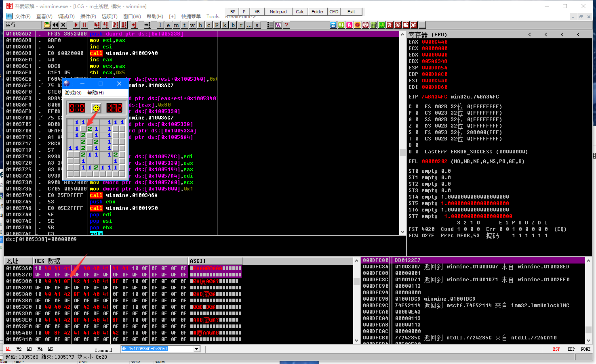Expand the Command box dropdown arrow

tap(197, 349)
